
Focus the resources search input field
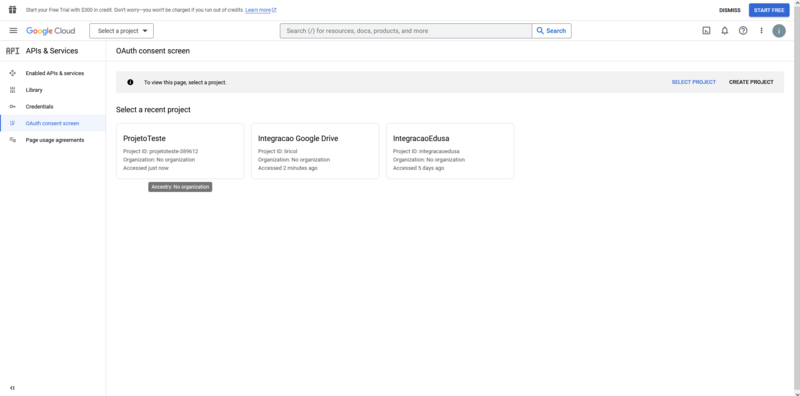(406, 31)
